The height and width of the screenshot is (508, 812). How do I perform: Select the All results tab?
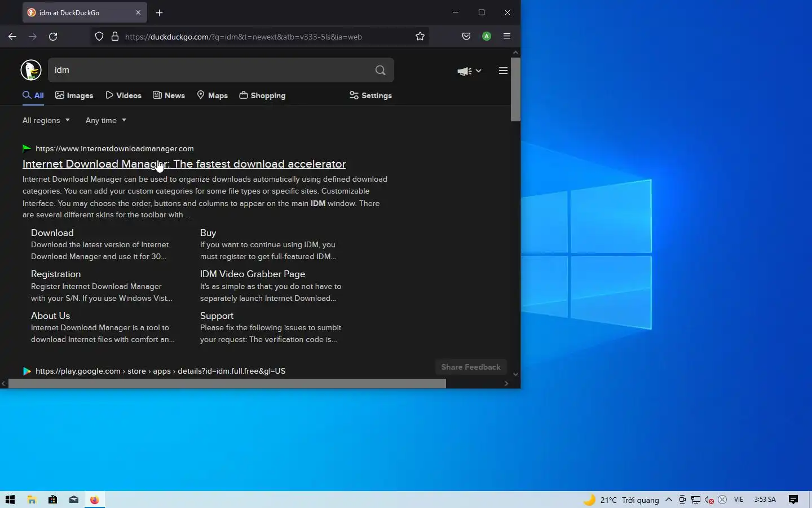(x=33, y=95)
